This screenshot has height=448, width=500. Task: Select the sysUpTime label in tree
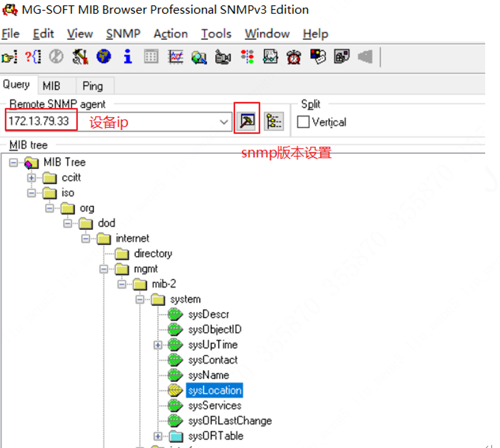click(213, 345)
